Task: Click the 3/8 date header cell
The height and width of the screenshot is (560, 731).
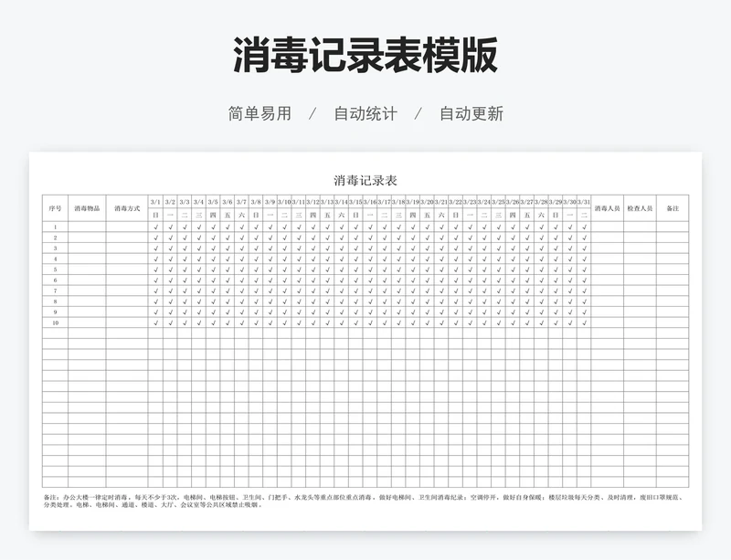Action: pyautogui.click(x=256, y=202)
